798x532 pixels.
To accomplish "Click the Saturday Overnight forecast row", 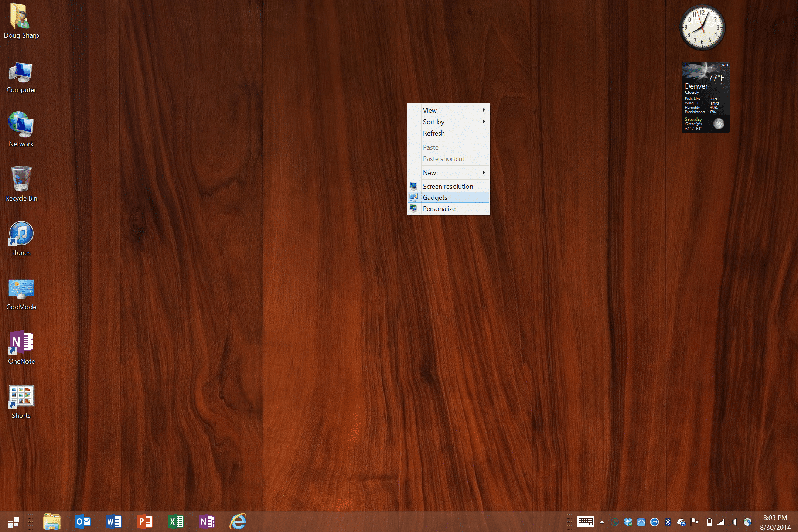I will [705, 124].
